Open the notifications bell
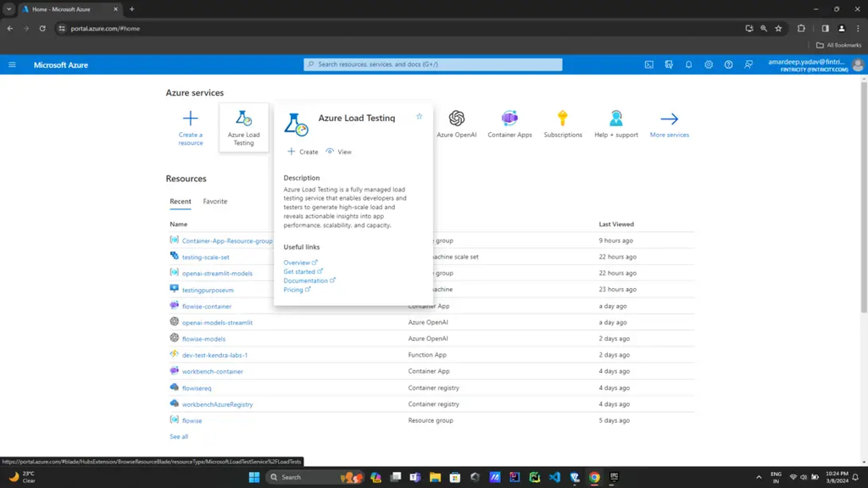 pos(688,64)
